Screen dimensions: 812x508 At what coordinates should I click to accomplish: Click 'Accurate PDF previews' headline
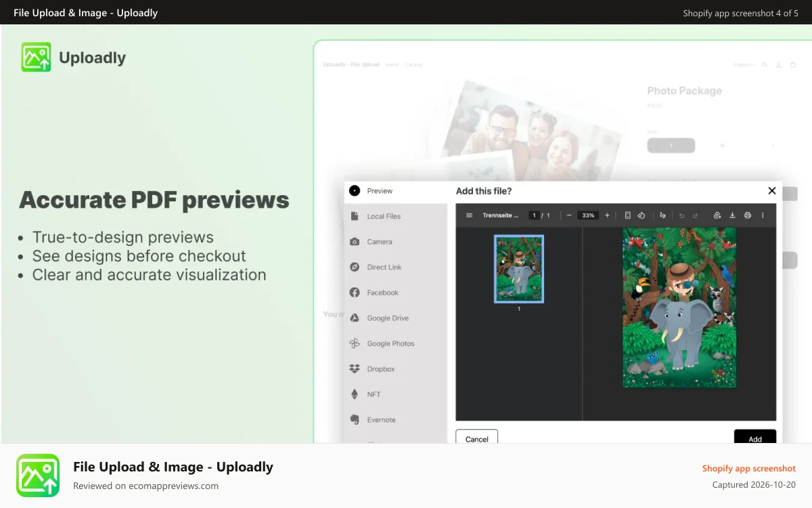tap(154, 200)
